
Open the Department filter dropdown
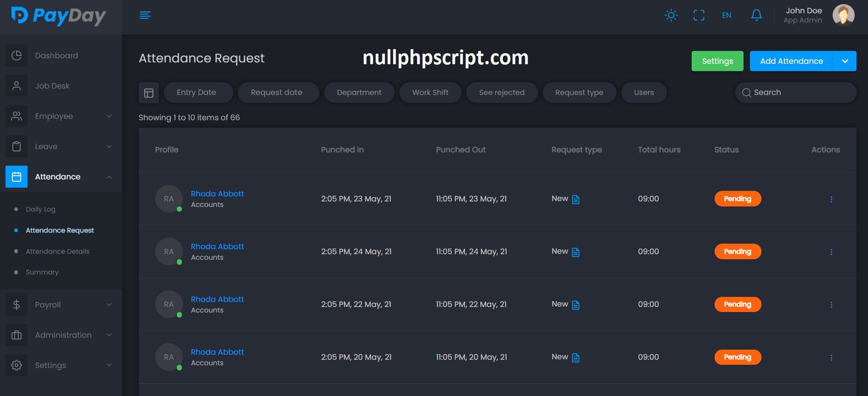[359, 93]
